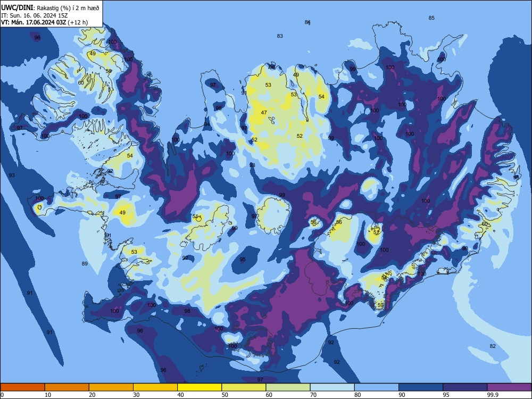This screenshot has width=532, height=399.
Task: Select the 30–40 golden legend swatch
Action: (155, 387)
